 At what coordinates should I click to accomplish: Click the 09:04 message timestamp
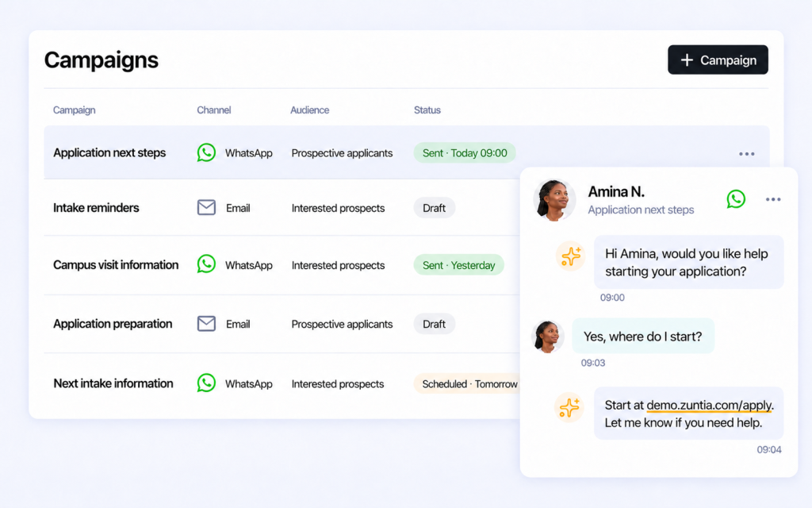[x=769, y=450]
